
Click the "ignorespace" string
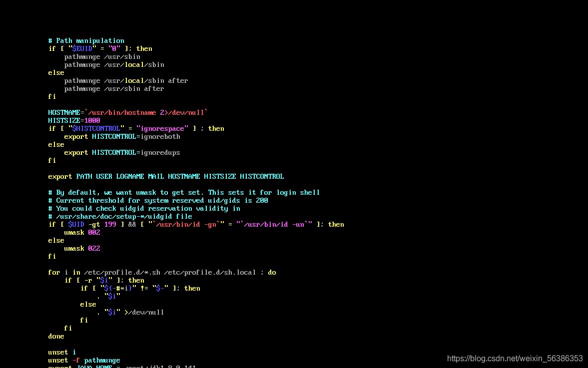click(x=162, y=128)
